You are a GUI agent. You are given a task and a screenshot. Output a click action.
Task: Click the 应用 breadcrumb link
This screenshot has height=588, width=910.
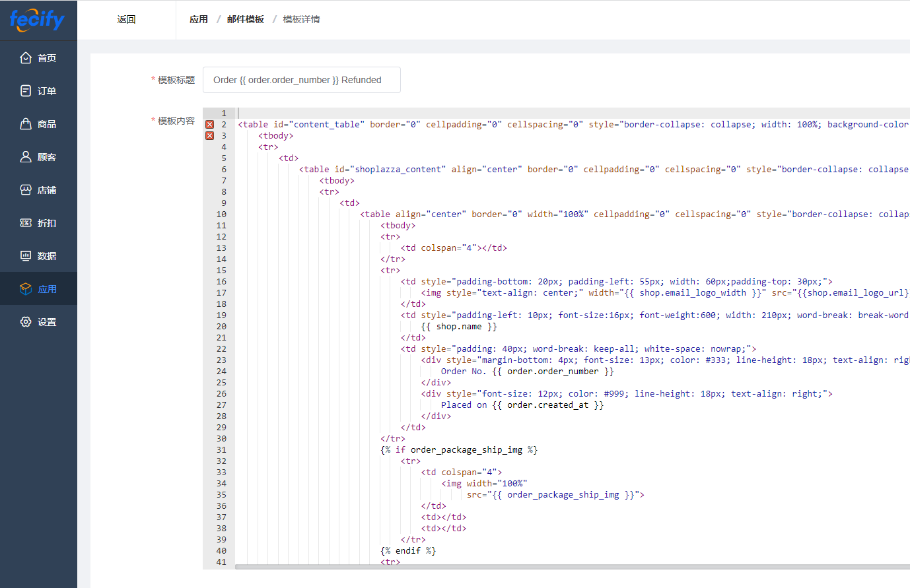199,20
